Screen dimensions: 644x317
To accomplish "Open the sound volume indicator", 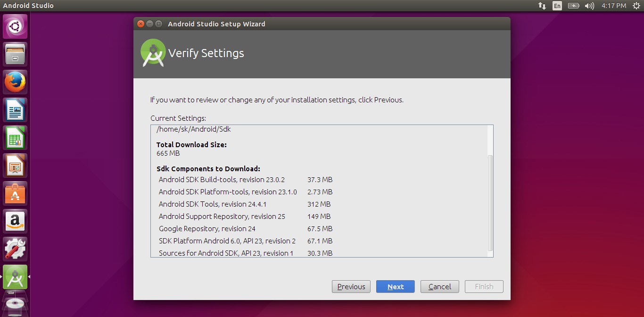I will (x=589, y=6).
